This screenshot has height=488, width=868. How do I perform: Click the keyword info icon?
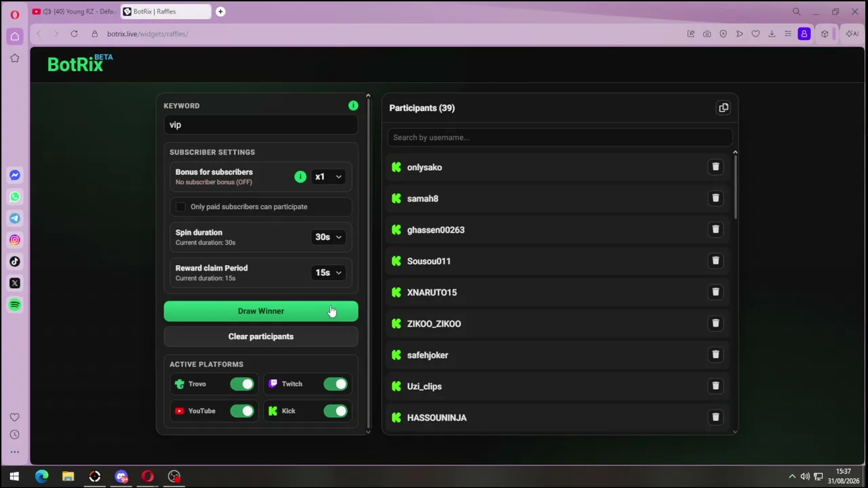point(353,106)
